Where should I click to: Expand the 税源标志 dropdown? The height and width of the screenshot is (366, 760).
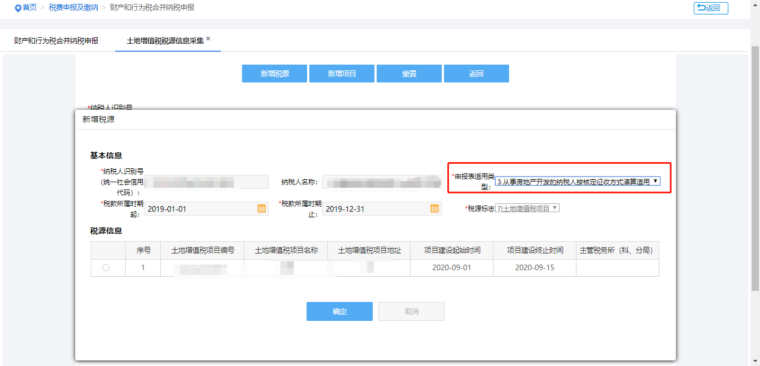pos(527,208)
